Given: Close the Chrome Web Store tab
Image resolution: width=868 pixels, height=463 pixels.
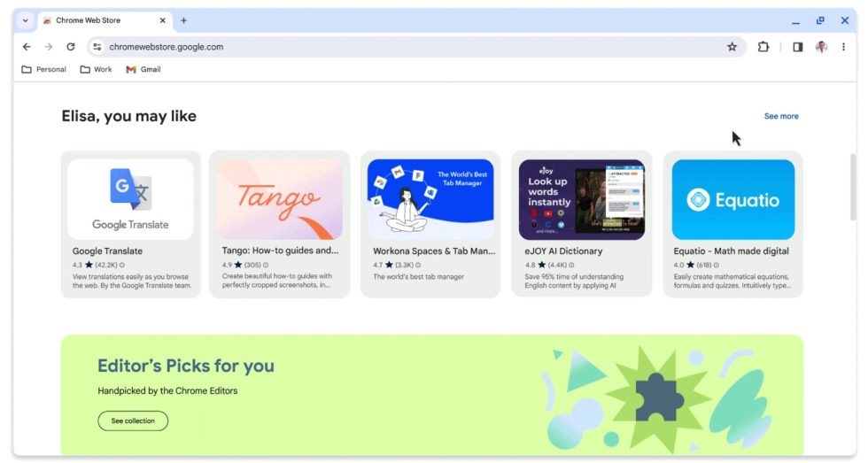Looking at the screenshot, I should (163, 20).
